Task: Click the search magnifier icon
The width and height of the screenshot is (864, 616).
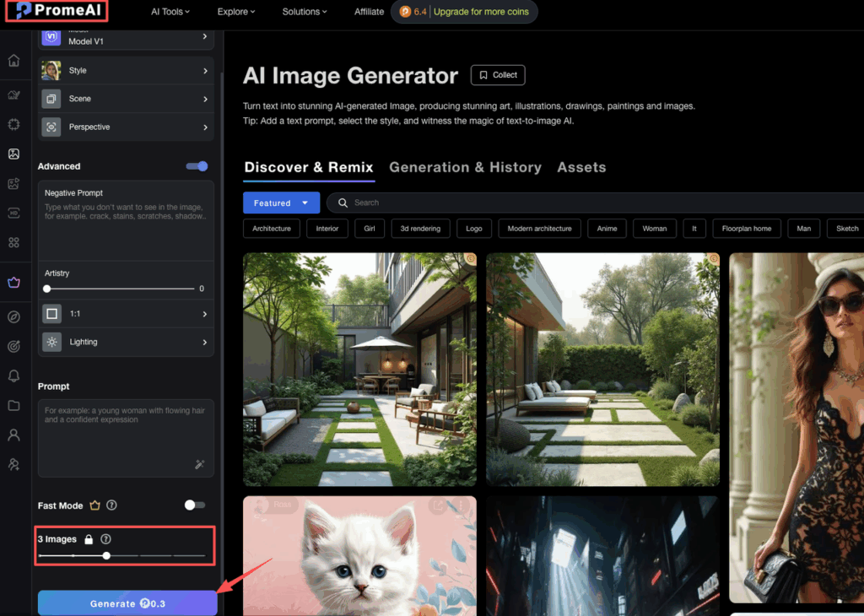Action: tap(343, 203)
